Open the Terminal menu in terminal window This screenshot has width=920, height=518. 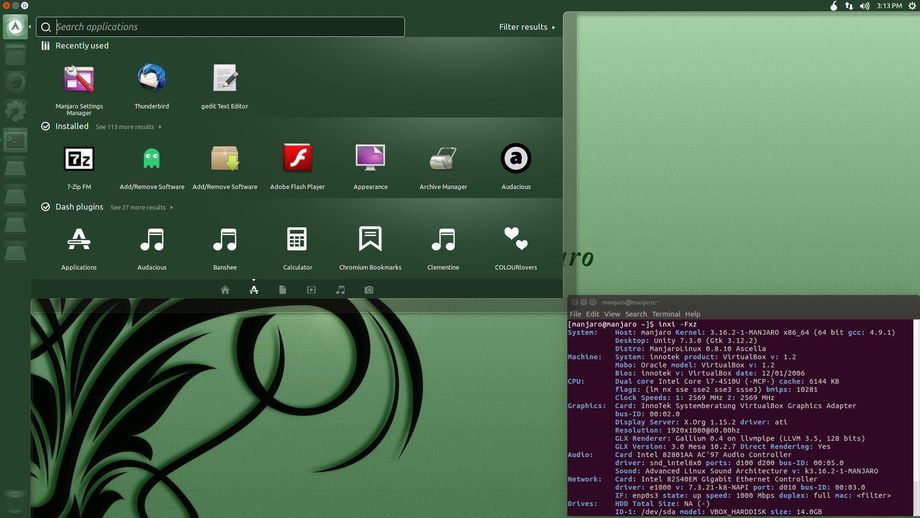666,314
